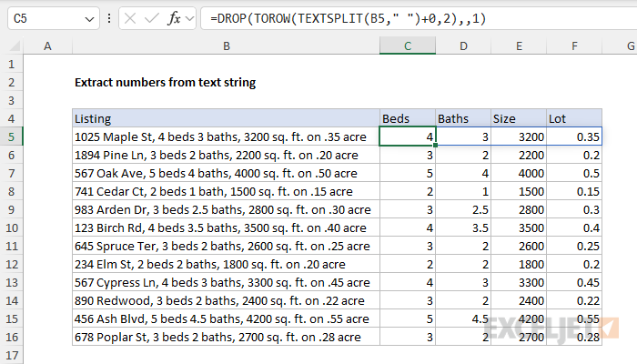Click the 'Listing' header cell
637x364 pixels.
227,118
